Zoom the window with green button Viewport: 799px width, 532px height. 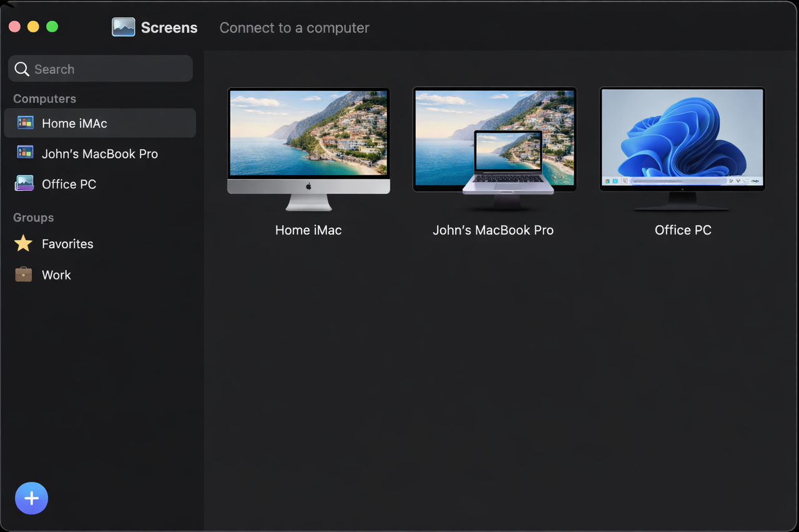tap(52, 27)
